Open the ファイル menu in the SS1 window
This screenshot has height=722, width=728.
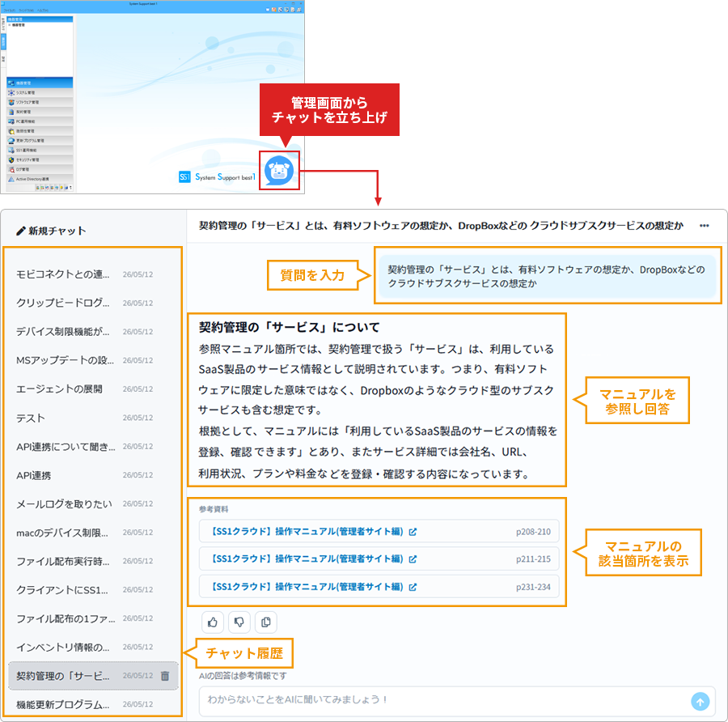coord(9,10)
